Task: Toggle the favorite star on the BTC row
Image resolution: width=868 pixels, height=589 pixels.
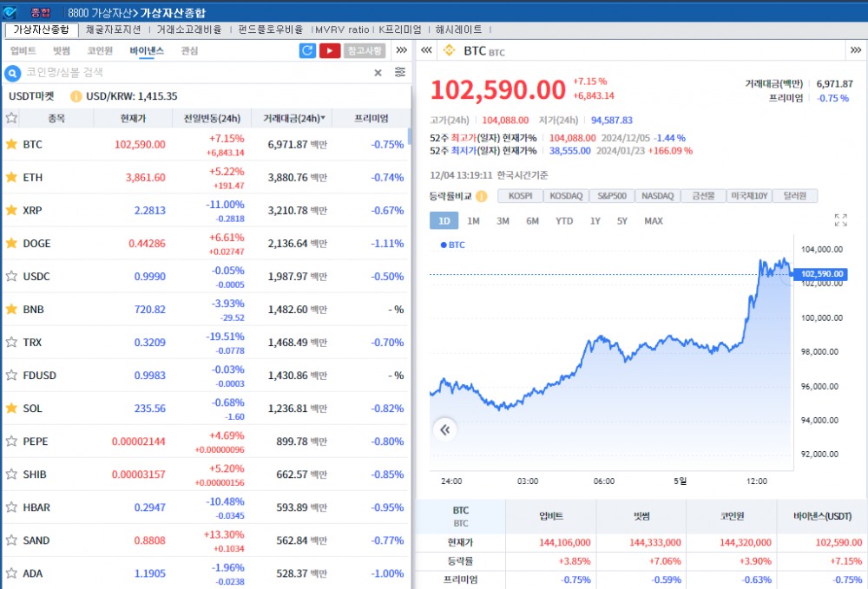Action: point(14,144)
